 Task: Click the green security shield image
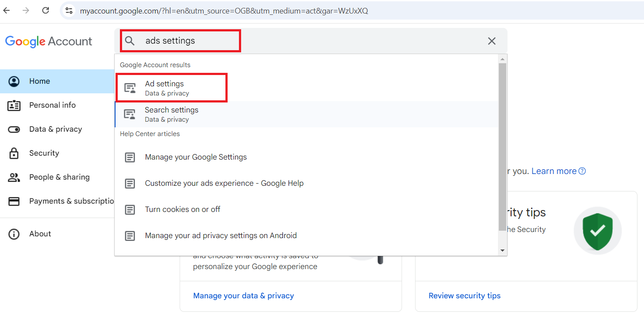tap(597, 230)
